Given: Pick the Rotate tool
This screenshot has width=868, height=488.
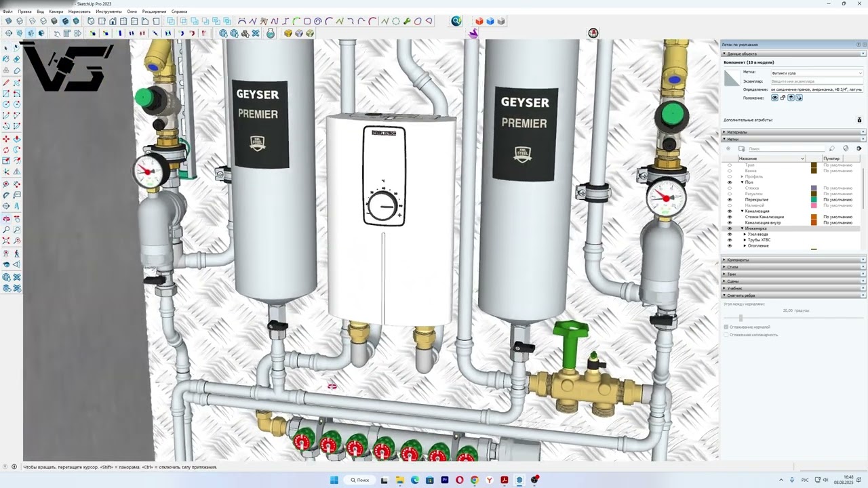Looking at the screenshot, I should tap(6, 148).
